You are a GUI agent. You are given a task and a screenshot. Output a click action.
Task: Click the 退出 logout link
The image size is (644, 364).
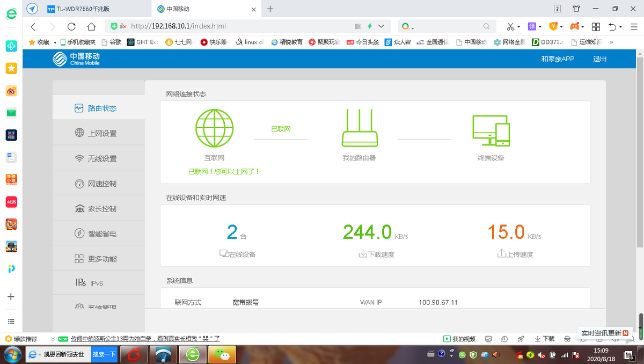tap(600, 59)
